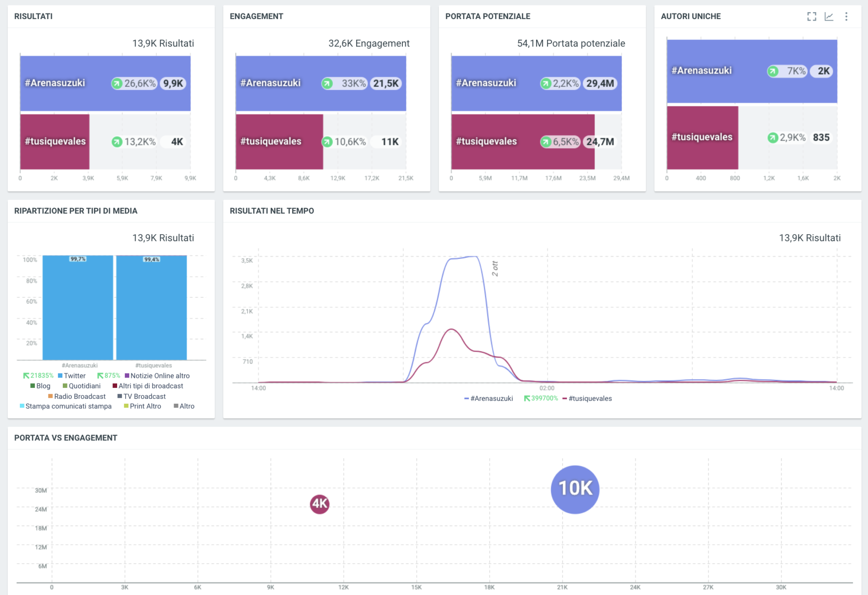Open three-dot menu in Autori Uniche widget

pos(846,17)
